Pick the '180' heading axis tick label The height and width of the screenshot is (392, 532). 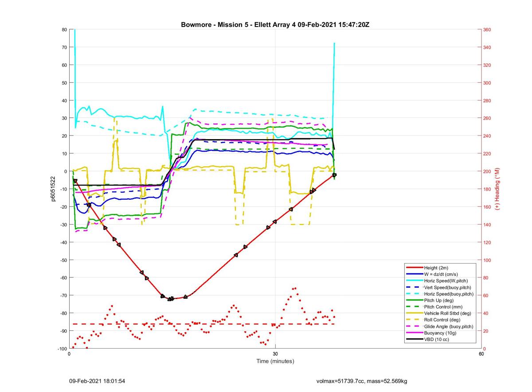(488, 189)
